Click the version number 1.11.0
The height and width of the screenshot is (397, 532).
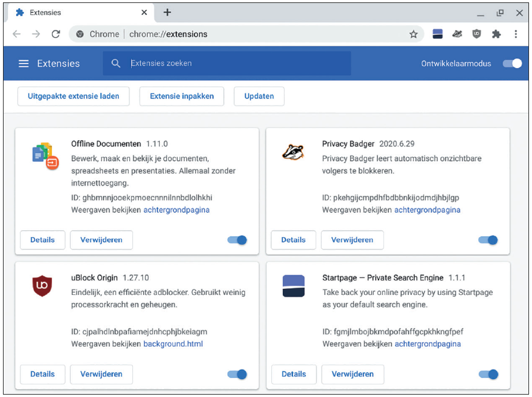click(x=157, y=144)
